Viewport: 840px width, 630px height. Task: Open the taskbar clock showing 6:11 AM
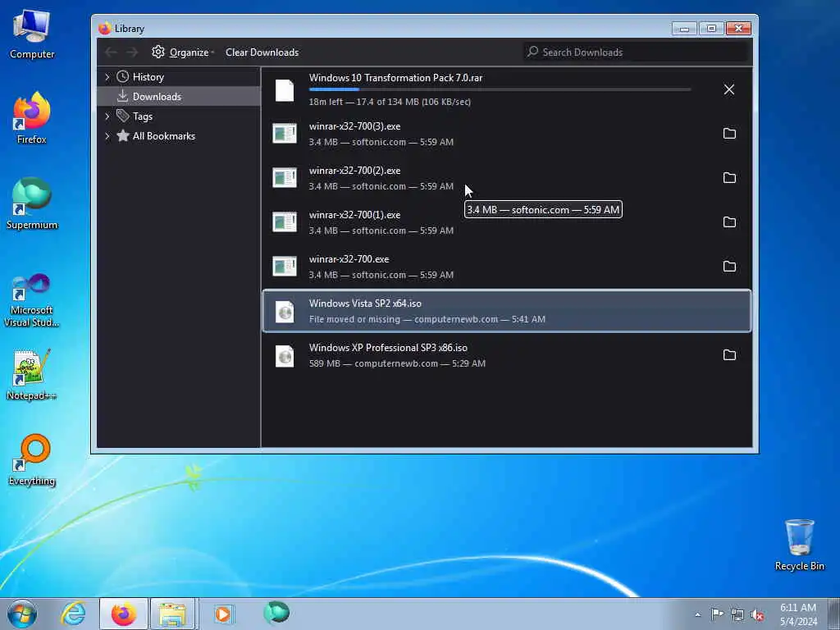798,614
